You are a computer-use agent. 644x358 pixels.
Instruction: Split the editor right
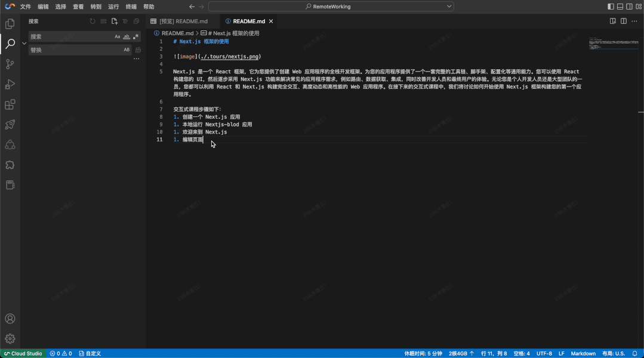tap(624, 21)
